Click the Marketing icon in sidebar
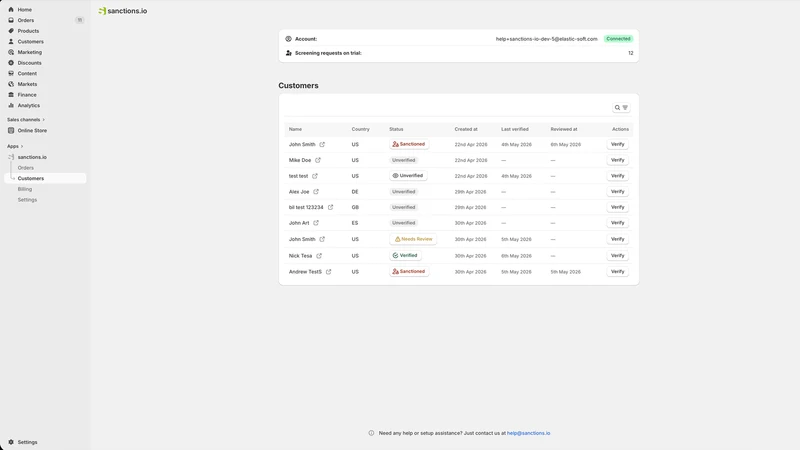The image size is (800, 450). point(11,52)
